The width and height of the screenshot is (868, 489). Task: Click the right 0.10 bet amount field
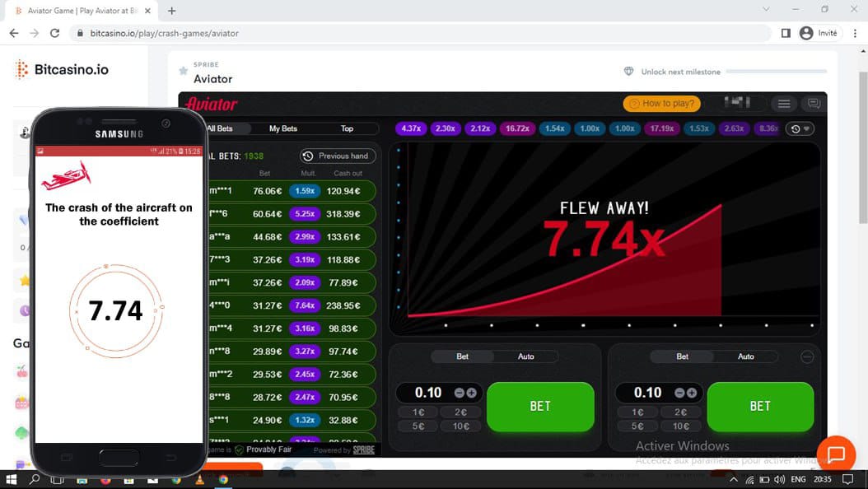tap(647, 393)
